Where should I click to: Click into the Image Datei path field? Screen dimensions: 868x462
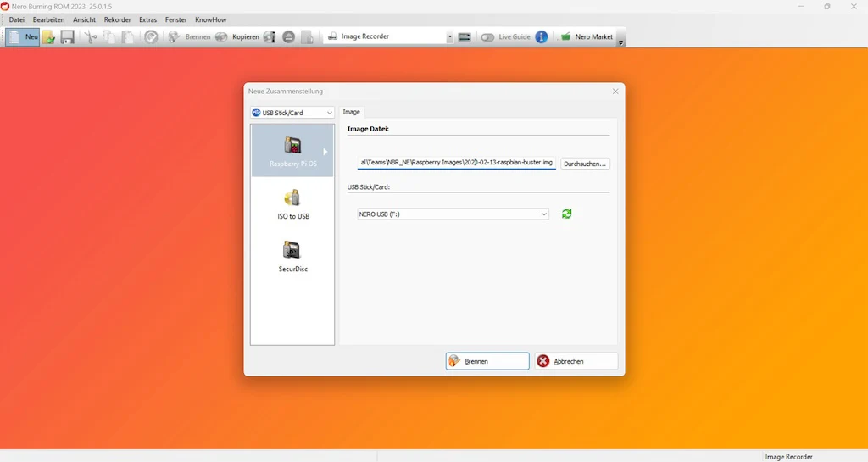pos(456,163)
